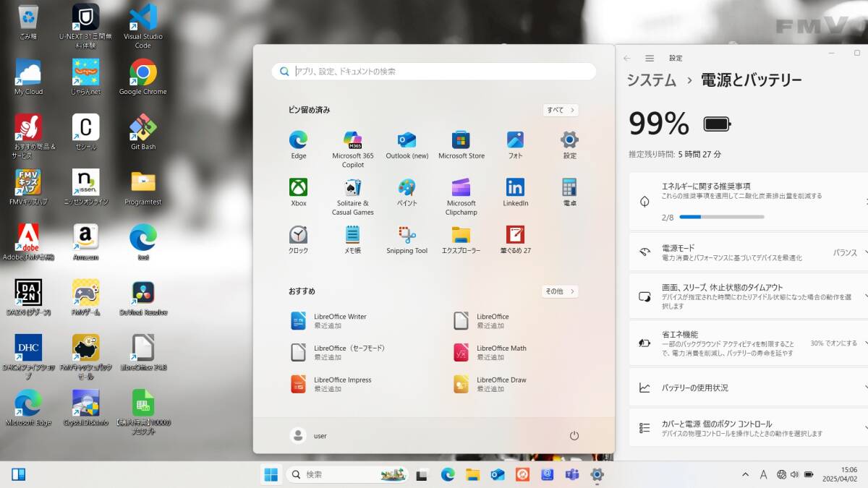Open recommended LibreOffice Writer
The width and height of the screenshot is (868, 488).
[330, 321]
